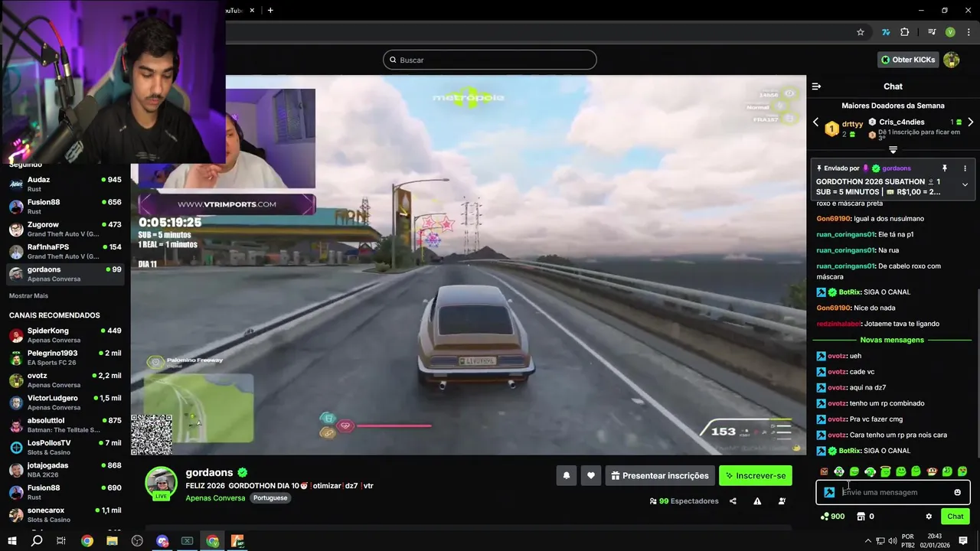This screenshot has width=980, height=551.
Task: Click Obter KICKs button
Action: [908, 60]
